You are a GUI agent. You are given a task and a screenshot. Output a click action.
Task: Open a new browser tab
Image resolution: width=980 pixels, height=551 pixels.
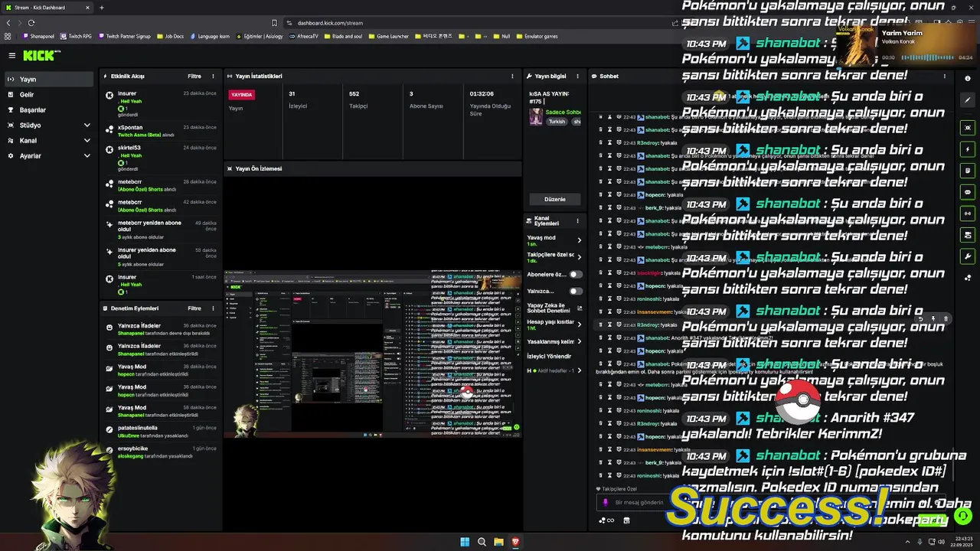tap(102, 8)
